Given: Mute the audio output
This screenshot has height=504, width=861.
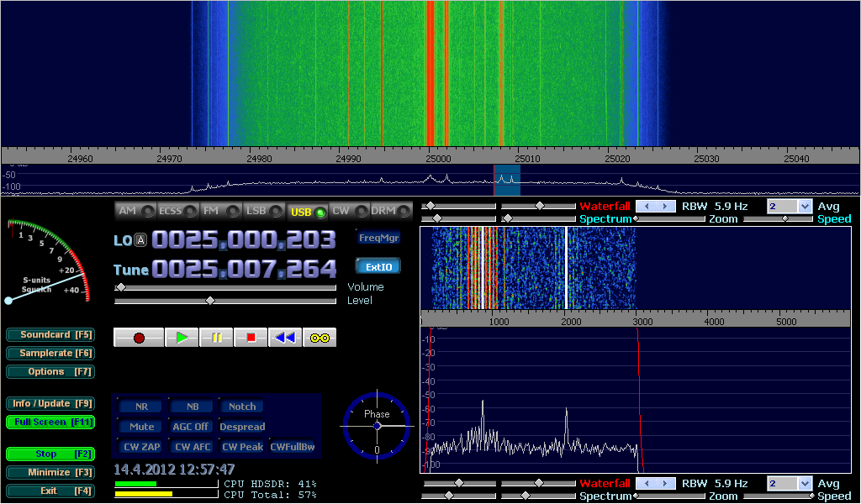Looking at the screenshot, I should 141,427.
